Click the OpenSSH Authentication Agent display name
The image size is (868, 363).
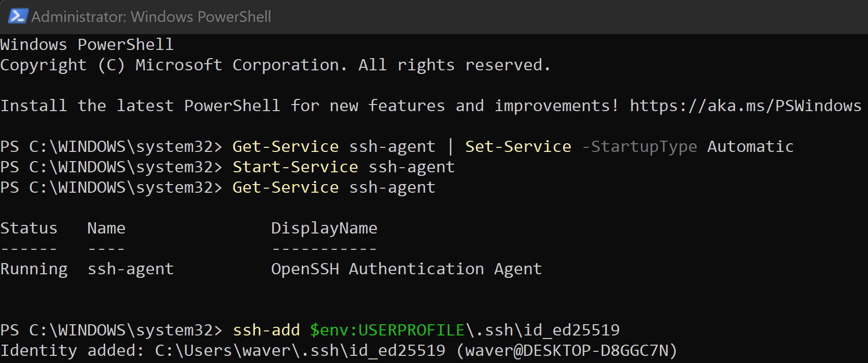[406, 269]
